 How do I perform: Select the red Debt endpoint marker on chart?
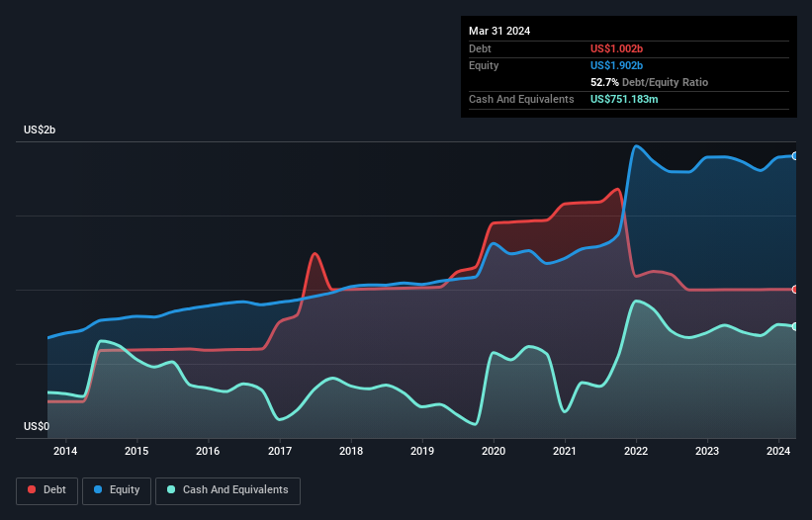(795, 290)
